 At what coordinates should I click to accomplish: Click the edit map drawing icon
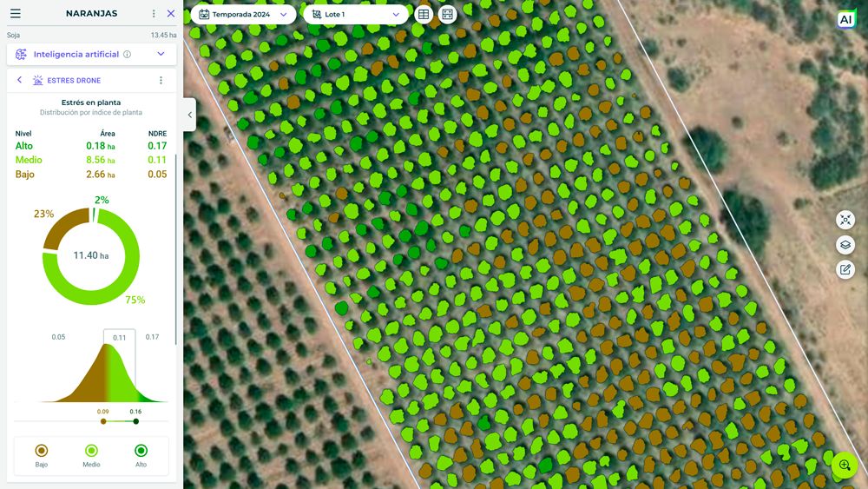[845, 270]
